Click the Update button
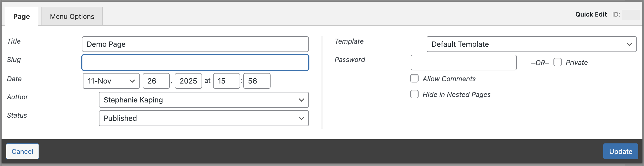Viewport: 644px width, 166px height. coord(620,151)
